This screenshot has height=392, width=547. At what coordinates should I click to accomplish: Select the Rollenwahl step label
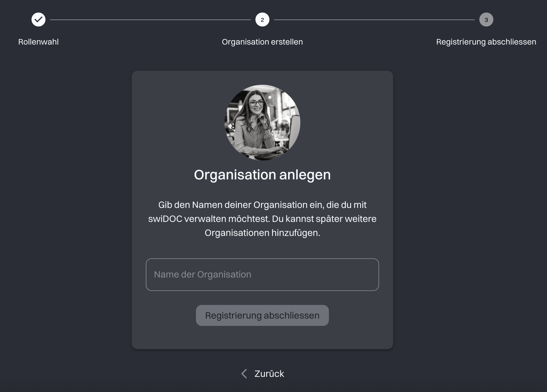(38, 42)
